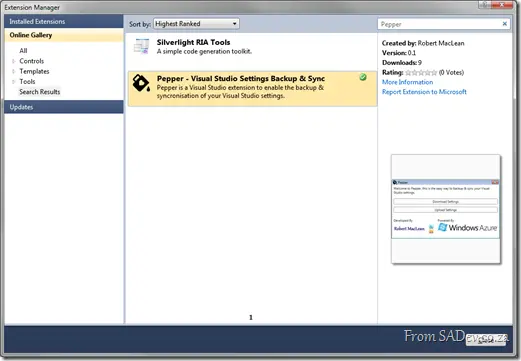The image size is (521, 361).
Task: Click the green installed checkmark on Pepper
Action: 363,77
